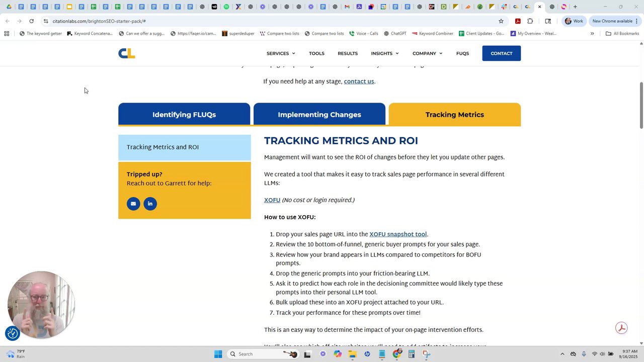Viewport: 644px width, 362px height.
Task: Click the page vertical scrollbar thumb
Action: pyautogui.click(x=641, y=105)
